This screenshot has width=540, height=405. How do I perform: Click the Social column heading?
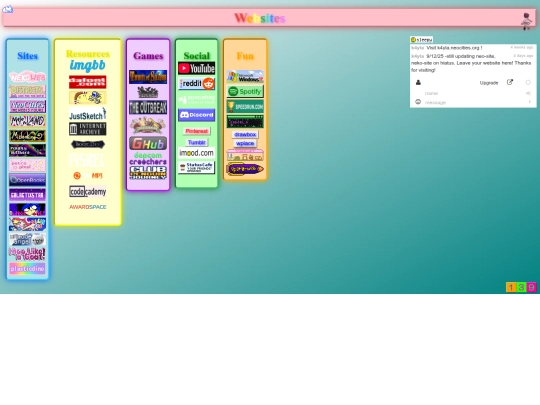point(196,55)
